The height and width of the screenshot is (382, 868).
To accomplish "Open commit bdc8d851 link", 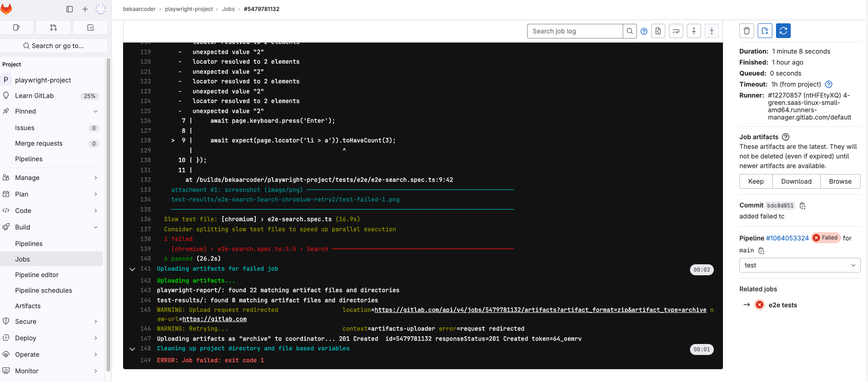I will click(780, 206).
